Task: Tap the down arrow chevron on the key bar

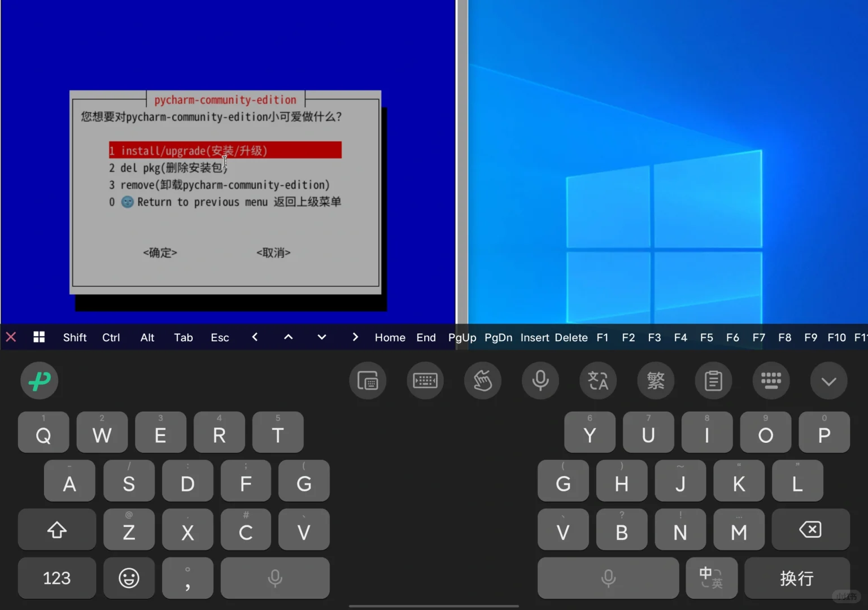Action: (321, 337)
